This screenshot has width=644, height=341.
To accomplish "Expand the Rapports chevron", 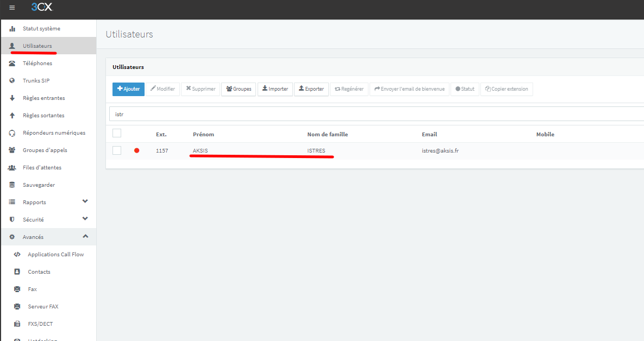I will (x=85, y=201).
